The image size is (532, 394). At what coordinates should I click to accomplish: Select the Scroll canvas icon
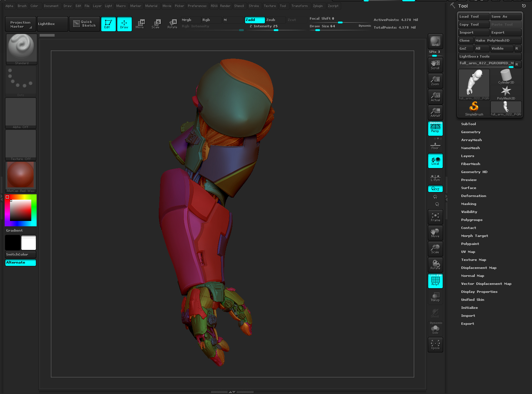tap(435, 65)
